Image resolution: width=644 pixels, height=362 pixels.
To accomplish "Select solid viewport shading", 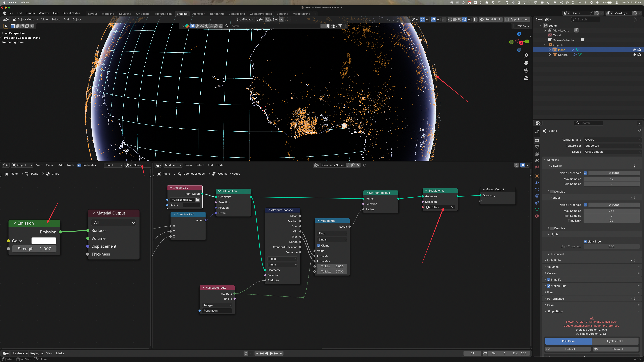I will 455,19.
